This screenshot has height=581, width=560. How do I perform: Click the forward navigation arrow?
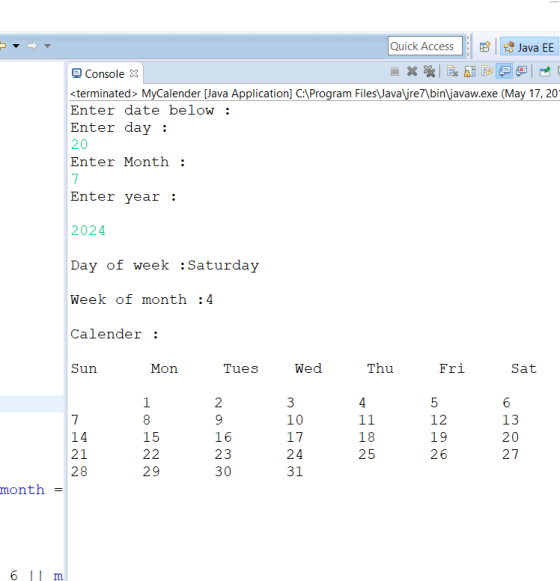(32, 46)
